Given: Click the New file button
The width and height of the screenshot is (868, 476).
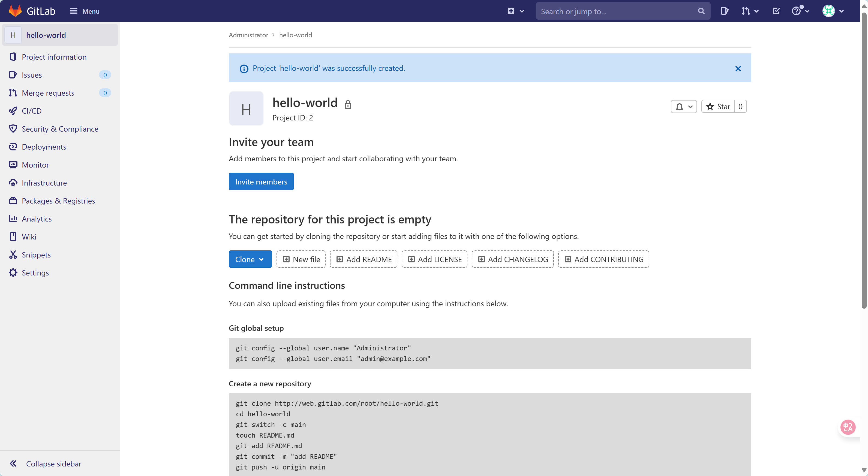Looking at the screenshot, I should click(301, 259).
